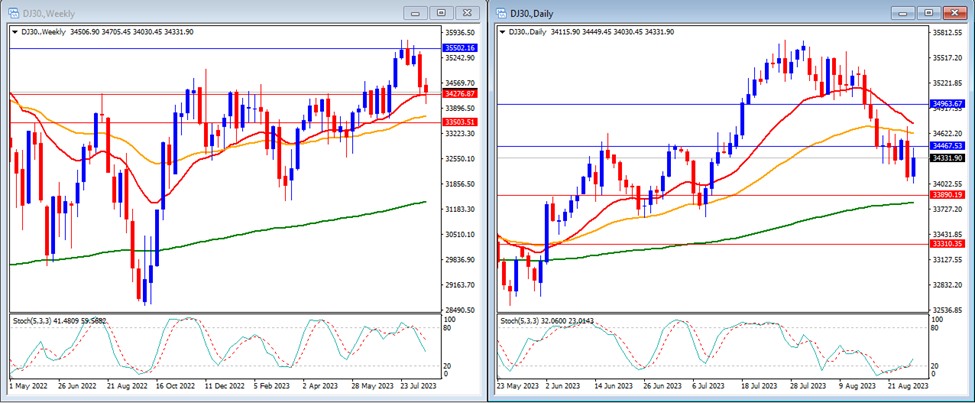
Task: Click the 32832.20 value on the Daily price scale
Action: [x=948, y=284]
